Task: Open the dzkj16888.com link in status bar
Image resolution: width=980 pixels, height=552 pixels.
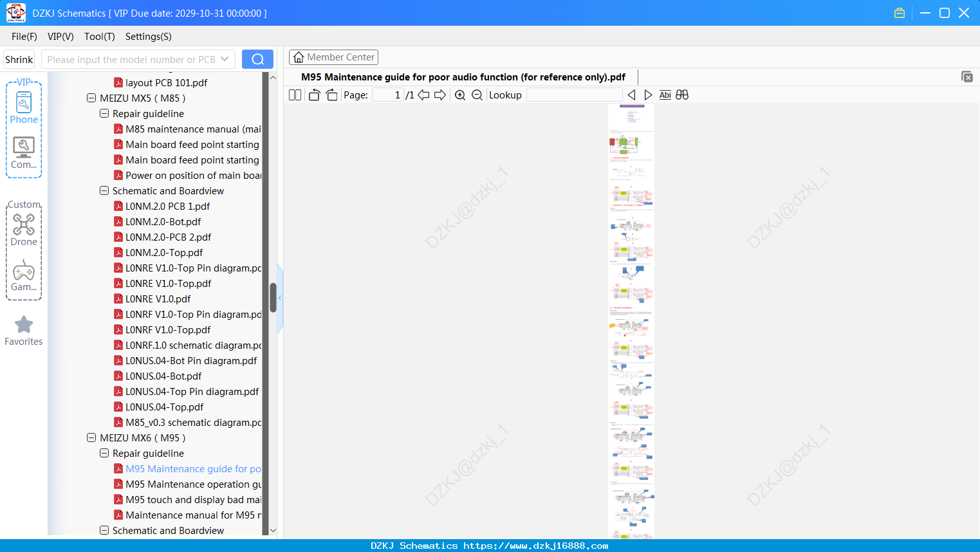Action: [536, 546]
